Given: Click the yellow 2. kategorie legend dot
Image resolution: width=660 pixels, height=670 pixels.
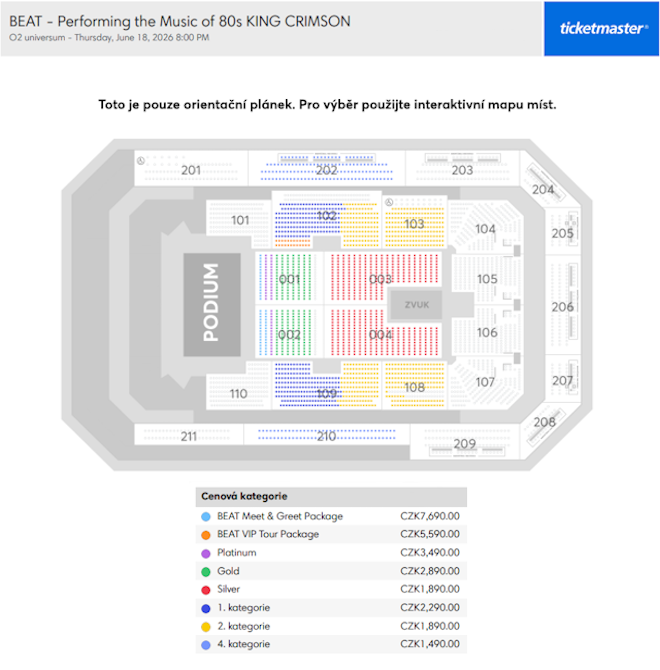Looking at the screenshot, I should pos(205,626).
